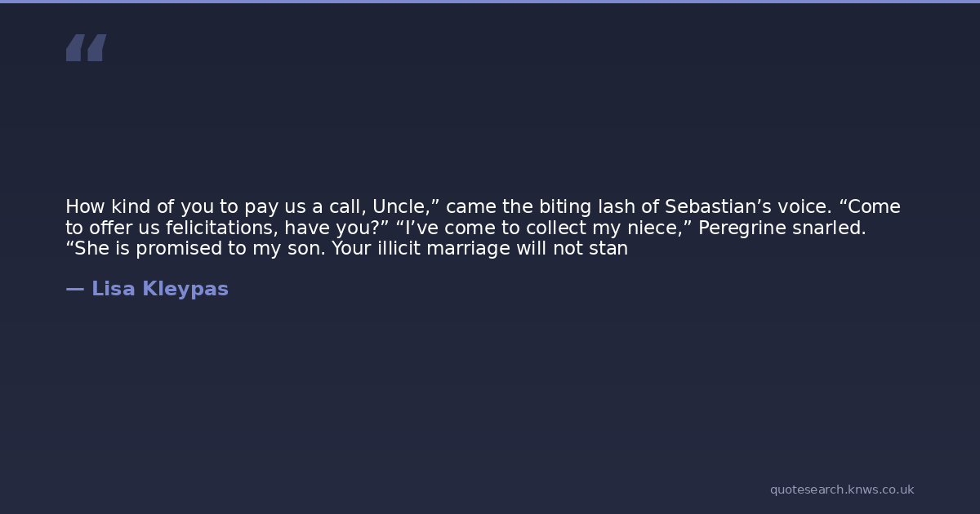Open the quotesearch.knws.co.uk watermark link

click(x=841, y=490)
